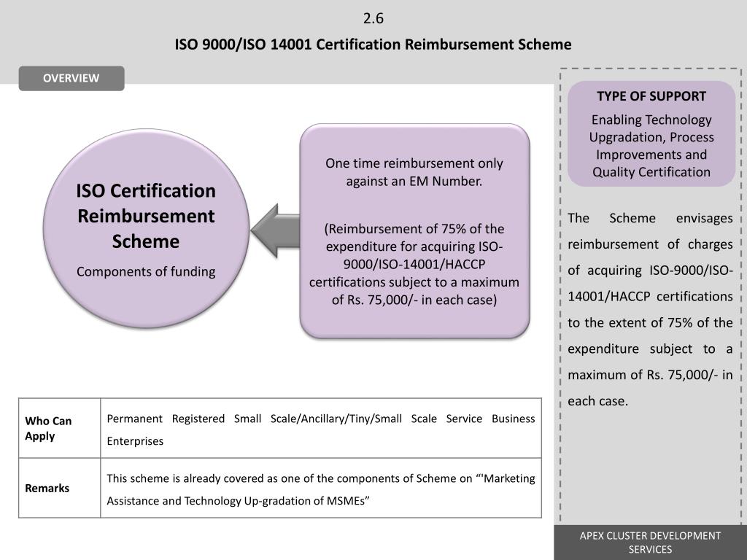Screen dimensions: 747x560
Task: Click the 'The Scheme envisages reimbursement' sidebar paragraph
Action: click(650, 309)
